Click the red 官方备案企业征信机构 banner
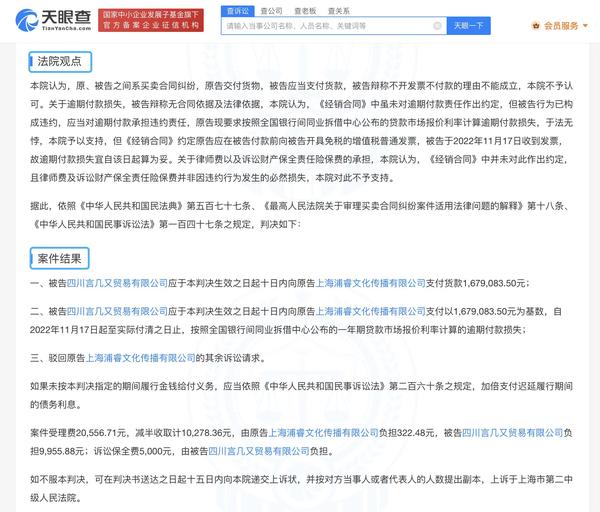 151,20
